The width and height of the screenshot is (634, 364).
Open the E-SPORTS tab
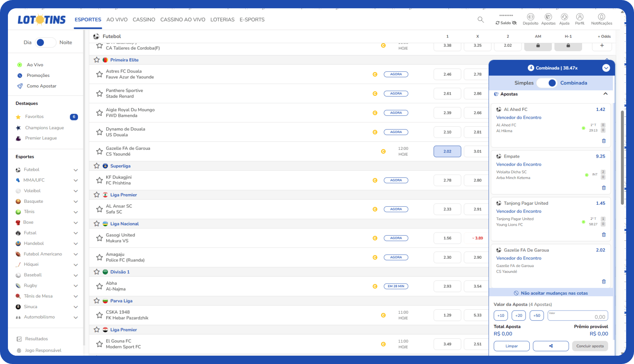tap(252, 19)
